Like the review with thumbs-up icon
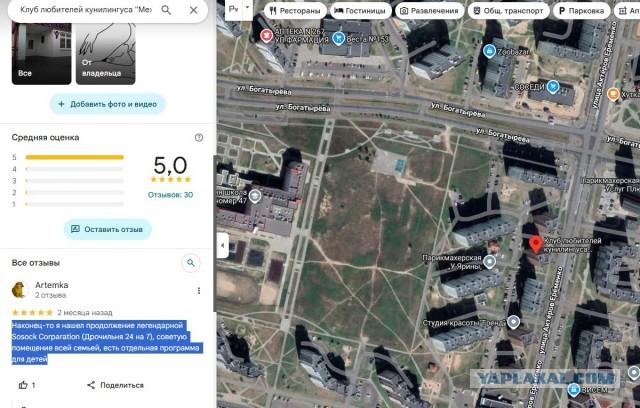The width and height of the screenshot is (640, 408). point(23,385)
